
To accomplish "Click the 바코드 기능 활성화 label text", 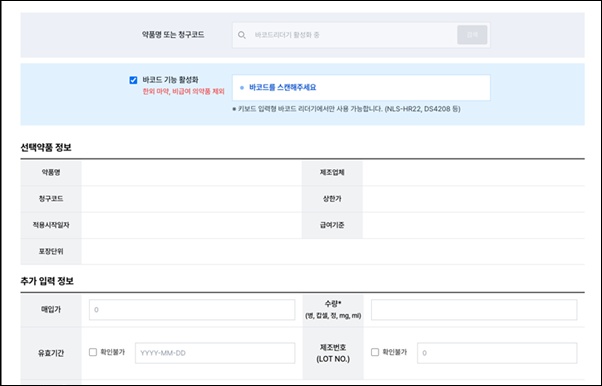I will click(170, 80).
